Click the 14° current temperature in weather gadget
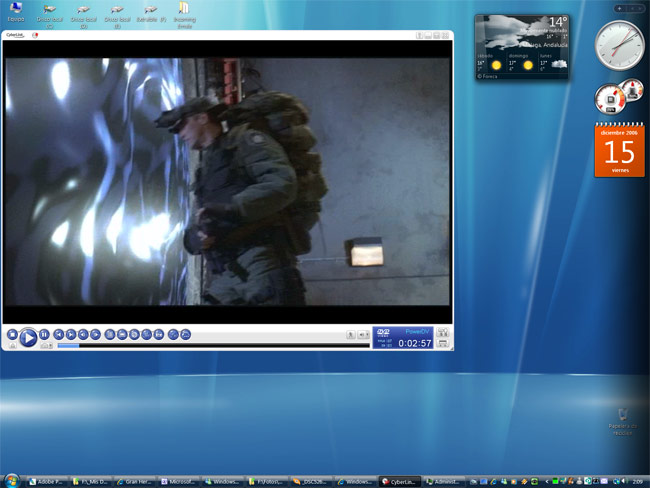Viewport: 650px width, 488px height. coord(558,22)
